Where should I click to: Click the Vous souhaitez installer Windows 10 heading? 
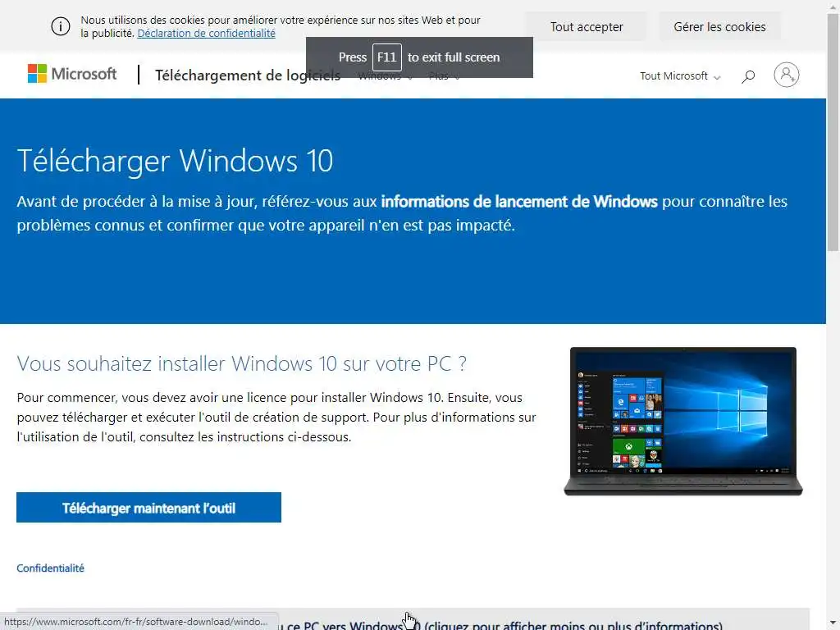tap(242, 363)
